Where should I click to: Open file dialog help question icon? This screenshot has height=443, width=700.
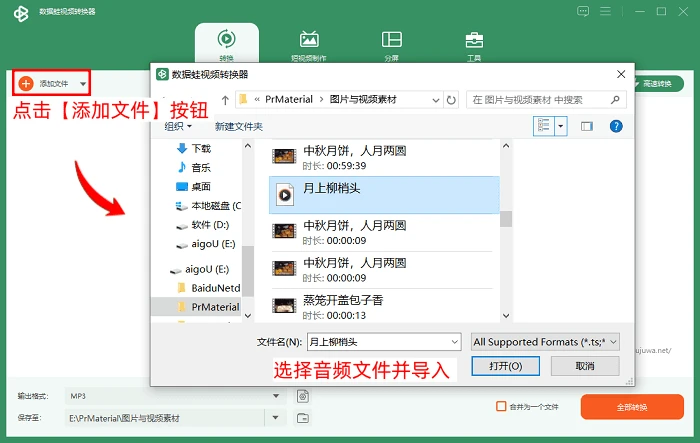tap(616, 126)
